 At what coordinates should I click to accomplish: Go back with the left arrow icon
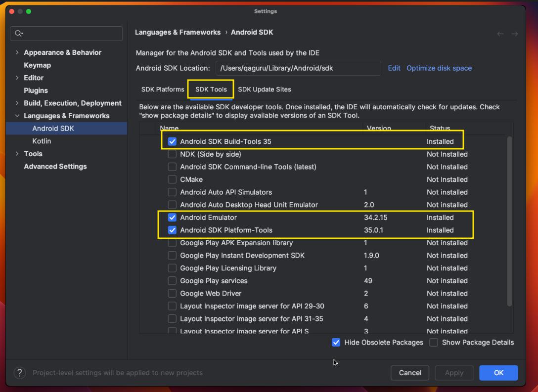click(x=500, y=34)
